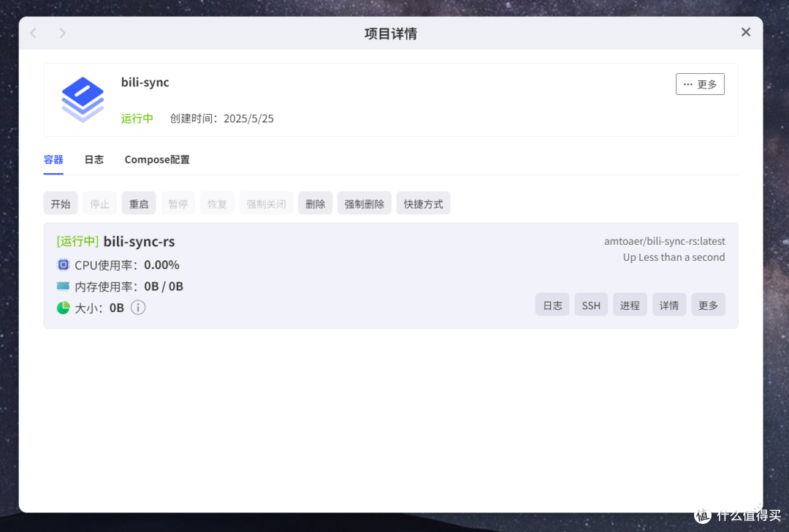The image size is (789, 532).
Task: Click the 停止 button
Action: [99, 203]
